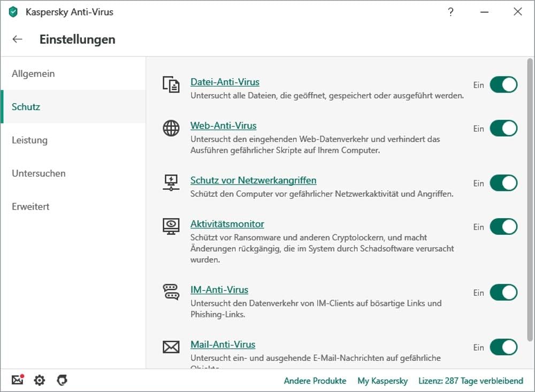Switch to the Leistung section

click(x=29, y=140)
